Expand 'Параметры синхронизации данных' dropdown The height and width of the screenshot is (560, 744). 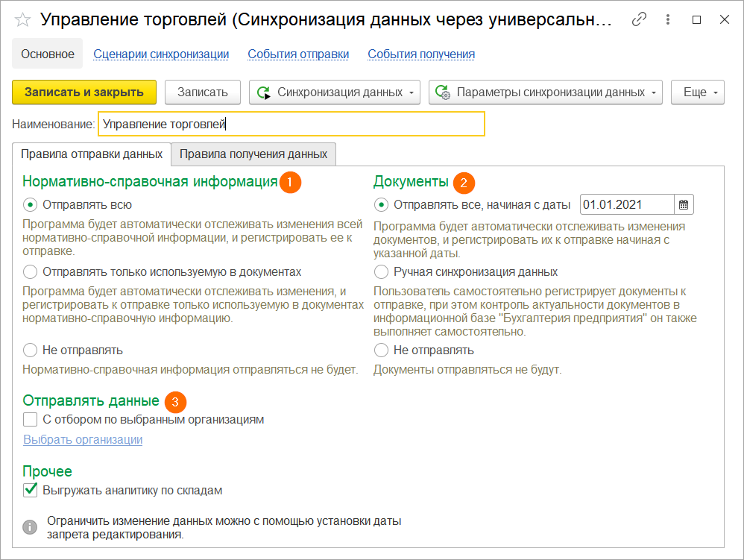[x=653, y=92]
